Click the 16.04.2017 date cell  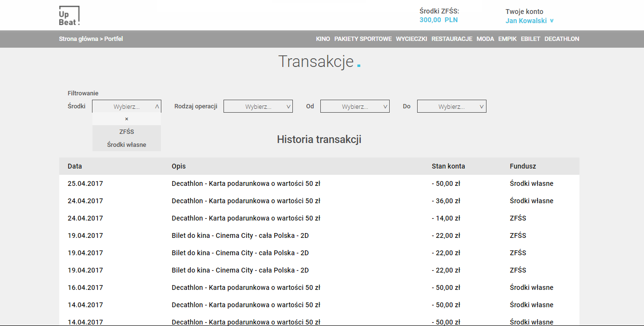85,287
